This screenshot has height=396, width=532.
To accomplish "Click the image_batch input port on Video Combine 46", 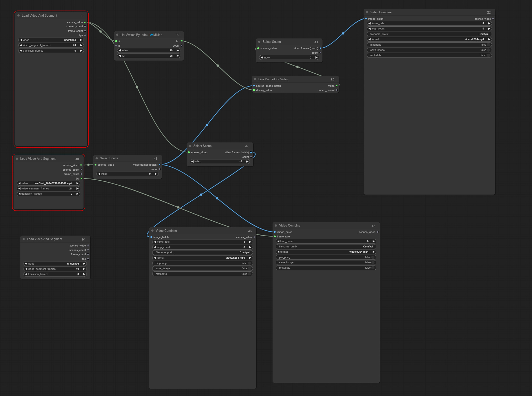I will [x=151, y=237].
